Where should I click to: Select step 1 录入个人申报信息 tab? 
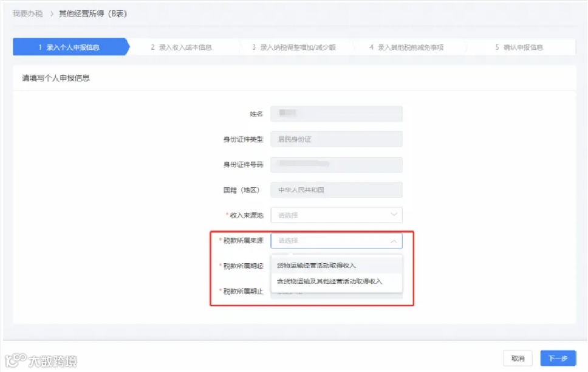(71, 47)
